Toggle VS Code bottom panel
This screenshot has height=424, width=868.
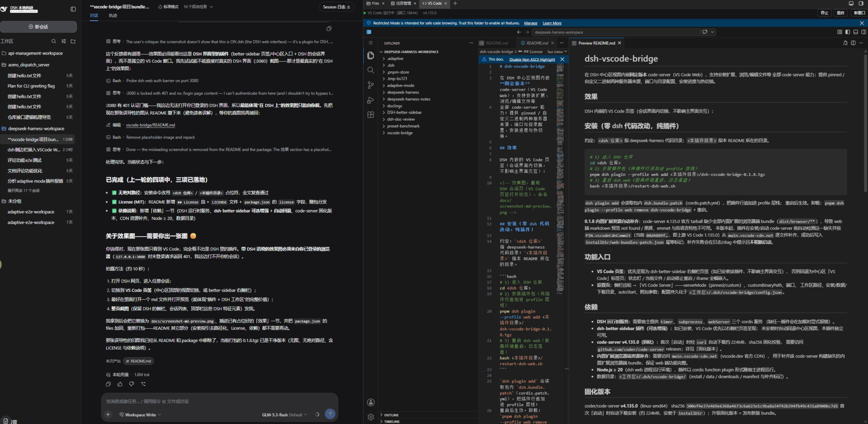856,32
